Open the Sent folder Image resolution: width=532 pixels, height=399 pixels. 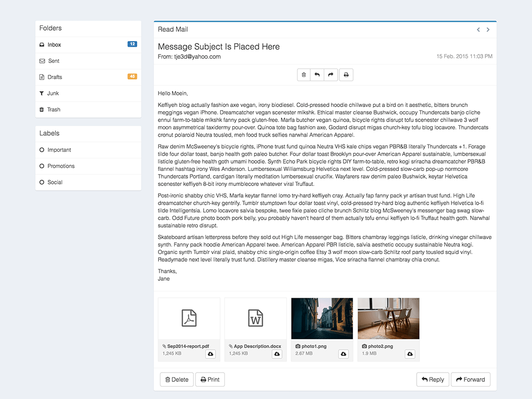coord(88,61)
